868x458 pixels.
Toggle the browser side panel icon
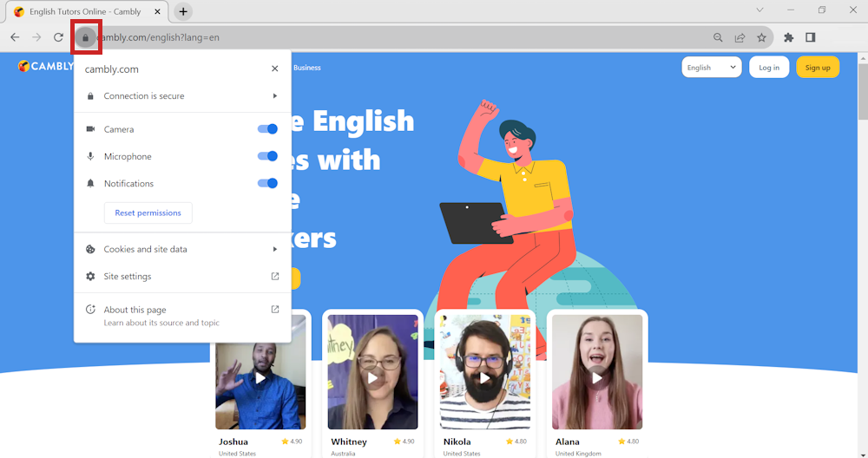coord(810,38)
